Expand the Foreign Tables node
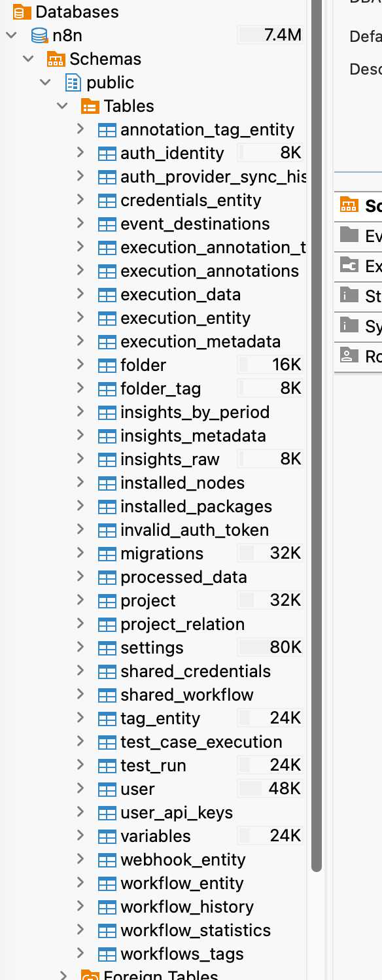382x980 pixels. pos(63,975)
